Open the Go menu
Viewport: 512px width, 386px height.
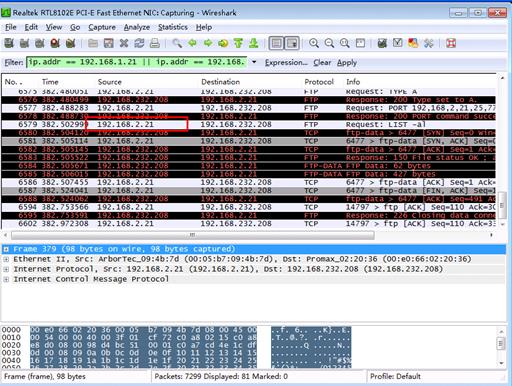(x=75, y=27)
